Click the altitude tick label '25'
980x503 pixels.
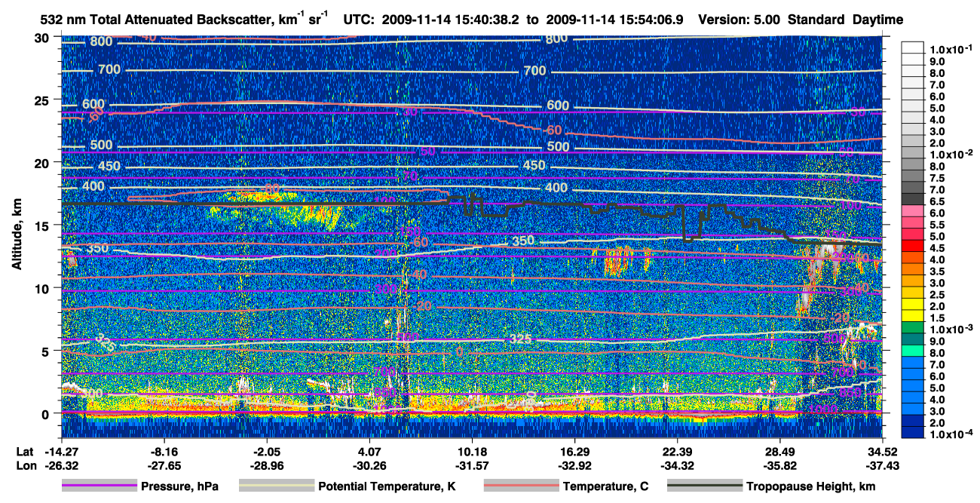(x=44, y=100)
